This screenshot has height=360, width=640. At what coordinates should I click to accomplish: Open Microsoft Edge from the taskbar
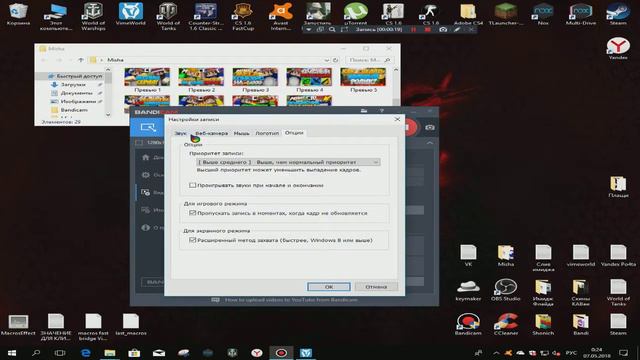coord(85,353)
